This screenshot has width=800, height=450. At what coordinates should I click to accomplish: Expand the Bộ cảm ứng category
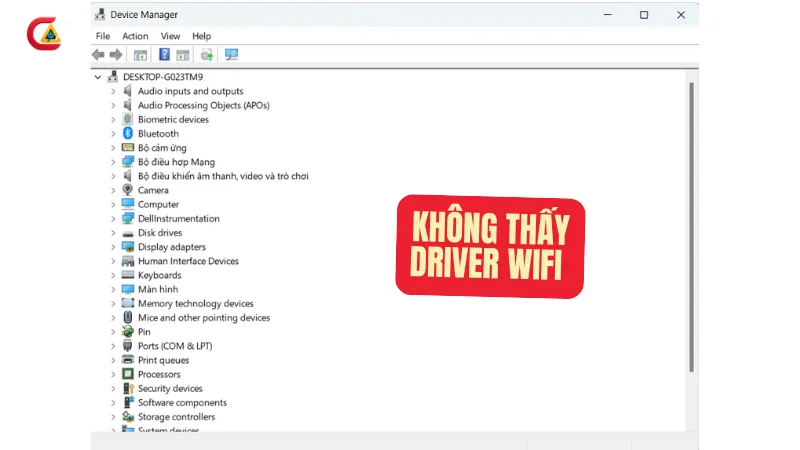(x=113, y=148)
